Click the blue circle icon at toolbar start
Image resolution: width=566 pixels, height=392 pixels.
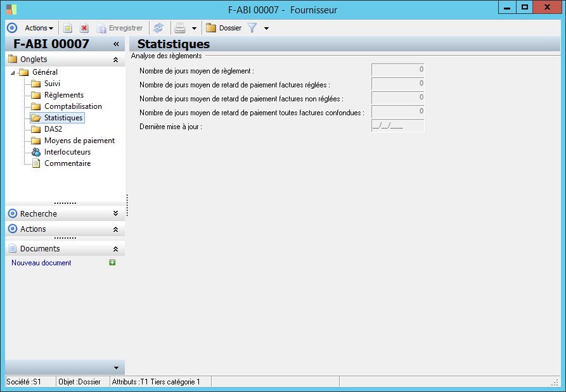pyautogui.click(x=11, y=28)
